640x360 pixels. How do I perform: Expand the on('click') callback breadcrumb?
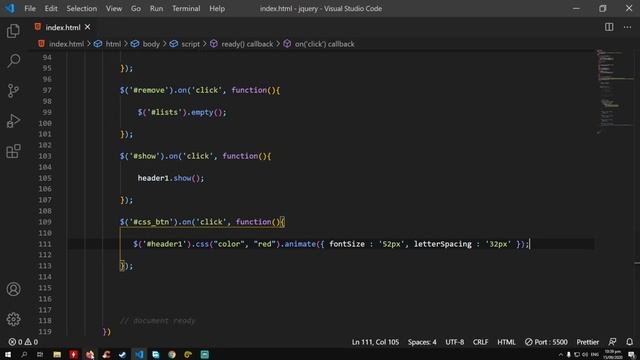coord(324,44)
